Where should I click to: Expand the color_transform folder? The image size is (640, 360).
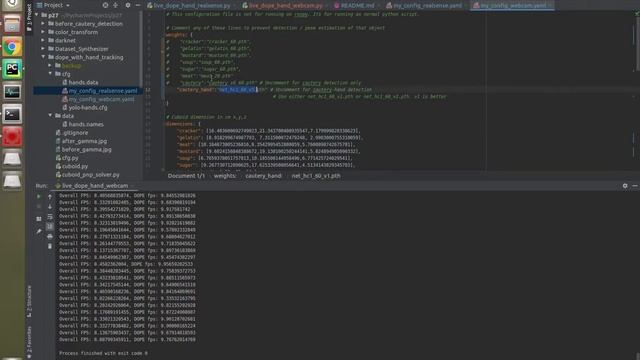coord(43,32)
